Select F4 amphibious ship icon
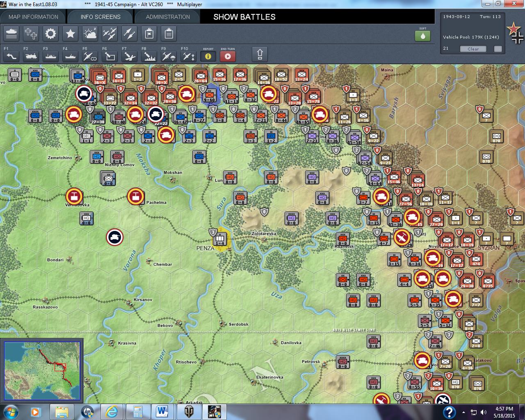 (70, 56)
